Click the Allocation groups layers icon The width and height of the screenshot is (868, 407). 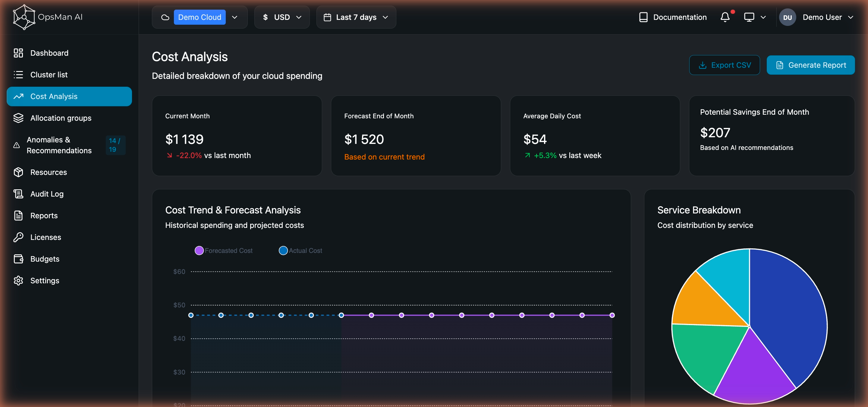coord(18,118)
